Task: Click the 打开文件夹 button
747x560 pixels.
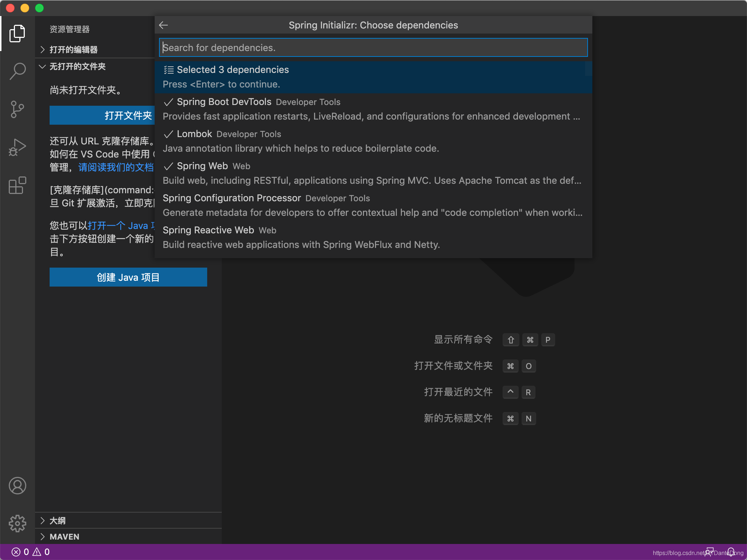Action: [102, 115]
